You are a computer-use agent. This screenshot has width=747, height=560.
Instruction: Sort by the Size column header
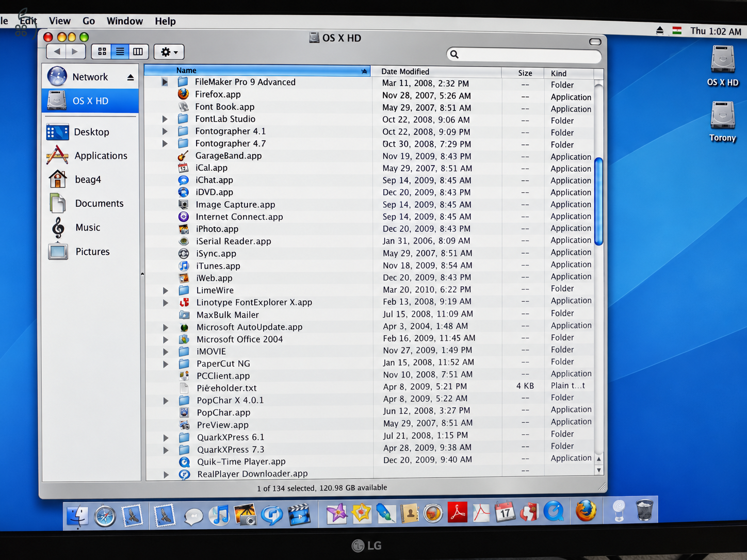click(523, 73)
